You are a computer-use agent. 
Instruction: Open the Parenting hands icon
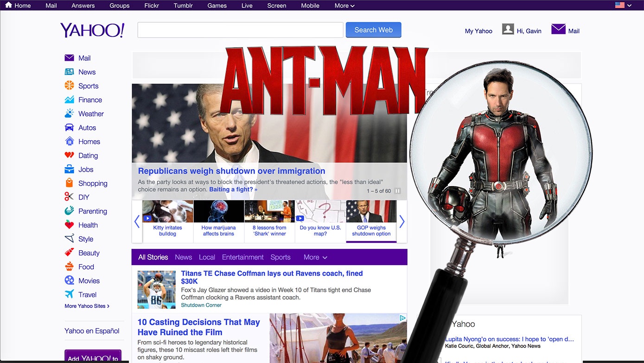69,211
